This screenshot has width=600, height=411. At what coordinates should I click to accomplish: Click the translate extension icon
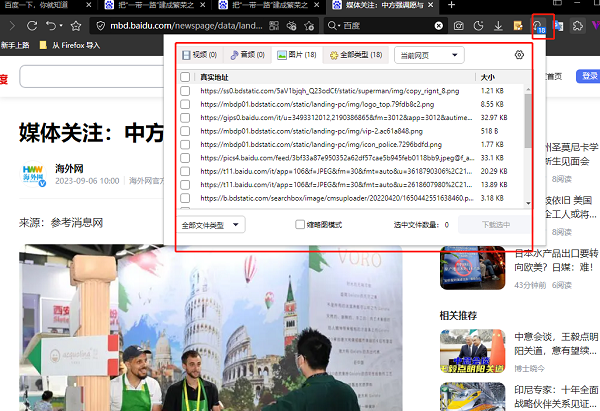pyautogui.click(x=559, y=26)
